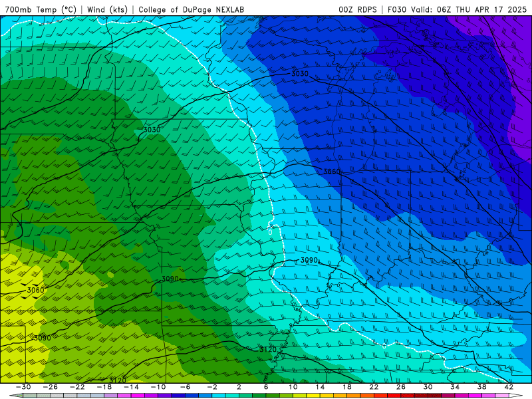Click the "700mb Temp (°C)" title text
The width and height of the screenshot is (532, 399).
41,9
